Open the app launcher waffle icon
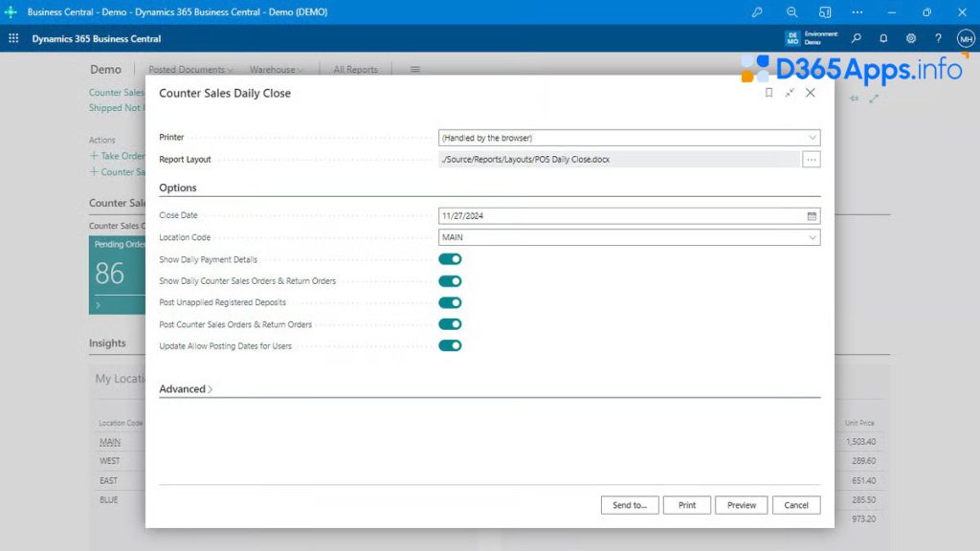Viewport: 980px width, 551px height. tap(13, 38)
